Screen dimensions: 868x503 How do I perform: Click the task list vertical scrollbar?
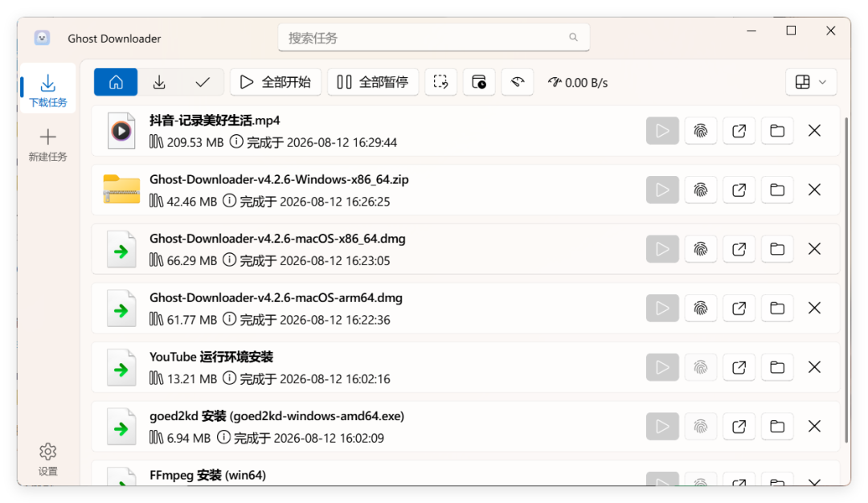846,280
